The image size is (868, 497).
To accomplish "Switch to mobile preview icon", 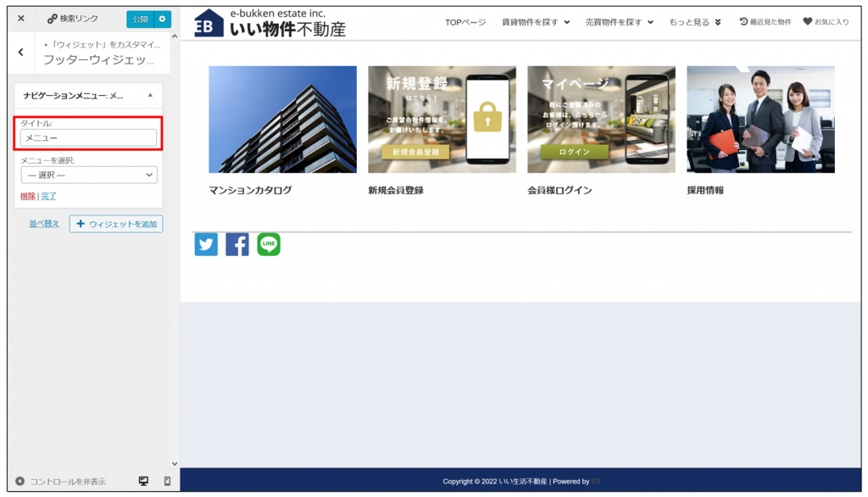I will point(167,481).
